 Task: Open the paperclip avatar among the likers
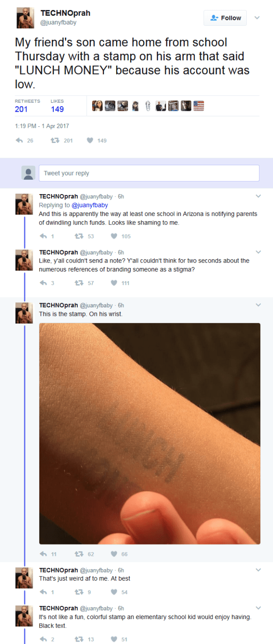147,106
